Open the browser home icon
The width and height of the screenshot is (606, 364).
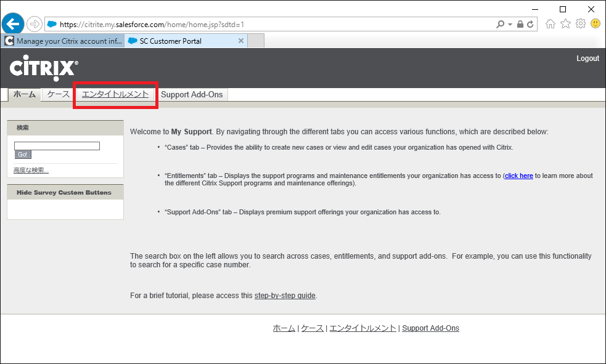pos(551,24)
